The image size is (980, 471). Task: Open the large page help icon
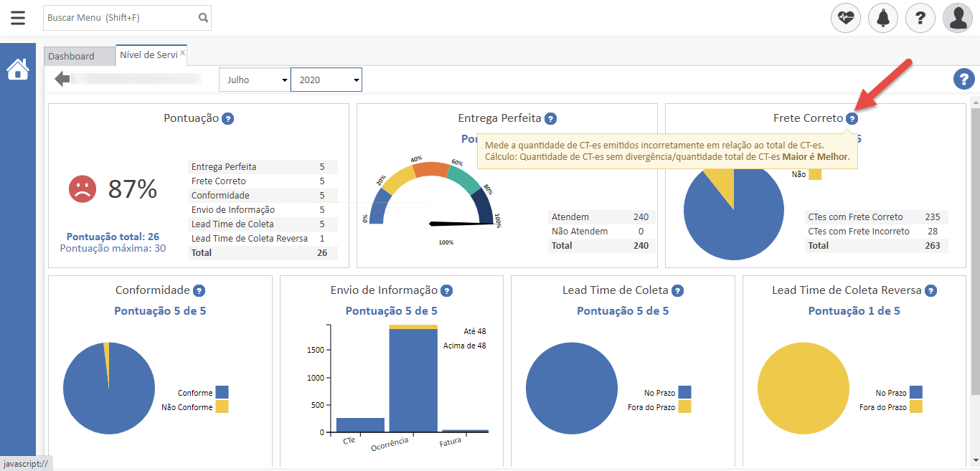[x=963, y=80]
